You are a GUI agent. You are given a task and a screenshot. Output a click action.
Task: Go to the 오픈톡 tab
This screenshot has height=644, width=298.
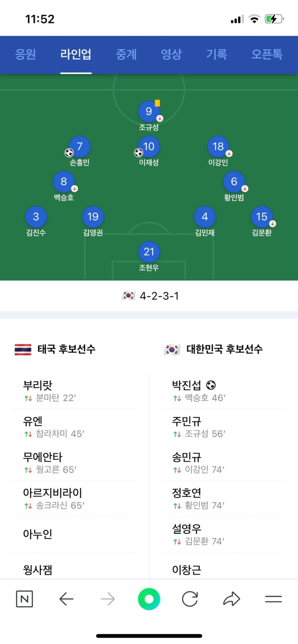267,54
